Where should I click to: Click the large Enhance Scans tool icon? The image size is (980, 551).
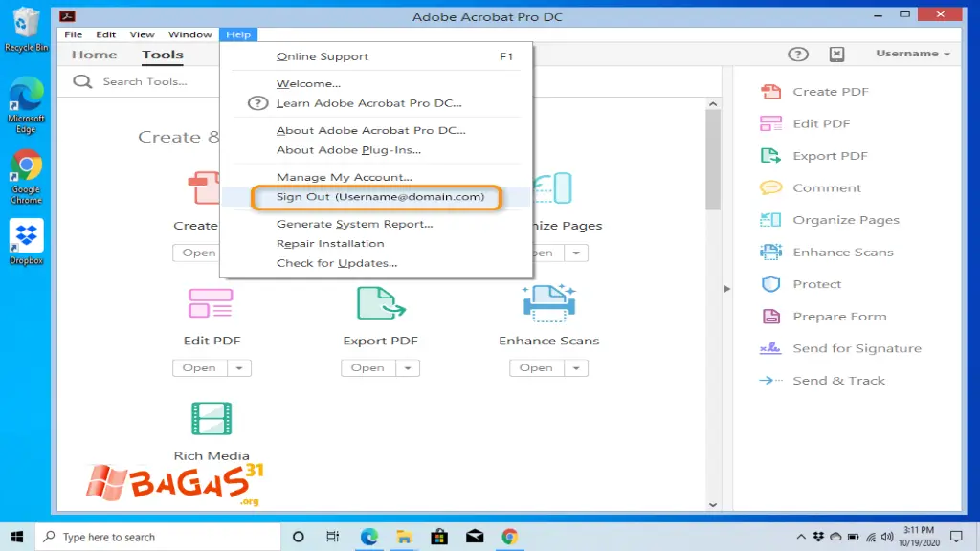pyautogui.click(x=548, y=303)
